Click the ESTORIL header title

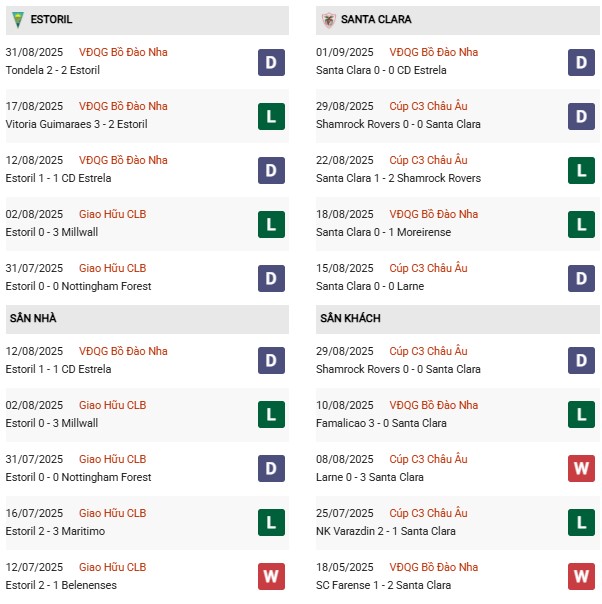51,20
